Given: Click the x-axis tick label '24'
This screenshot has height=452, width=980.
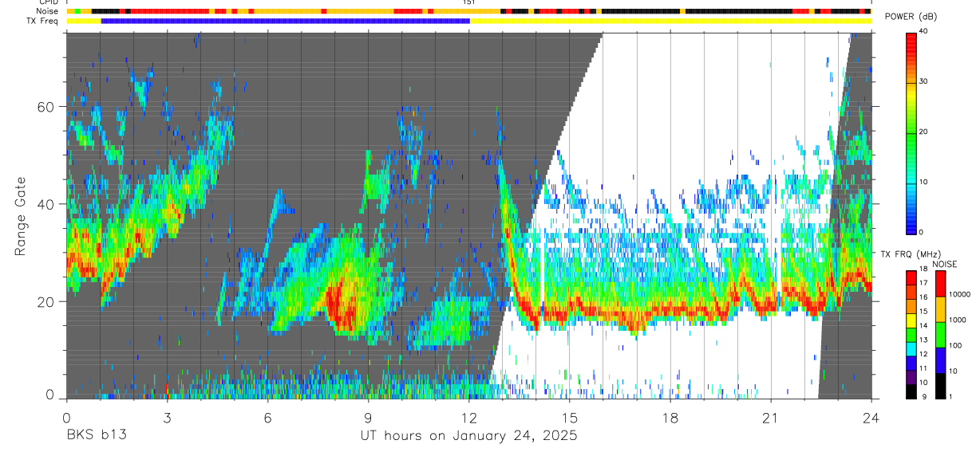Looking at the screenshot, I should (871, 417).
